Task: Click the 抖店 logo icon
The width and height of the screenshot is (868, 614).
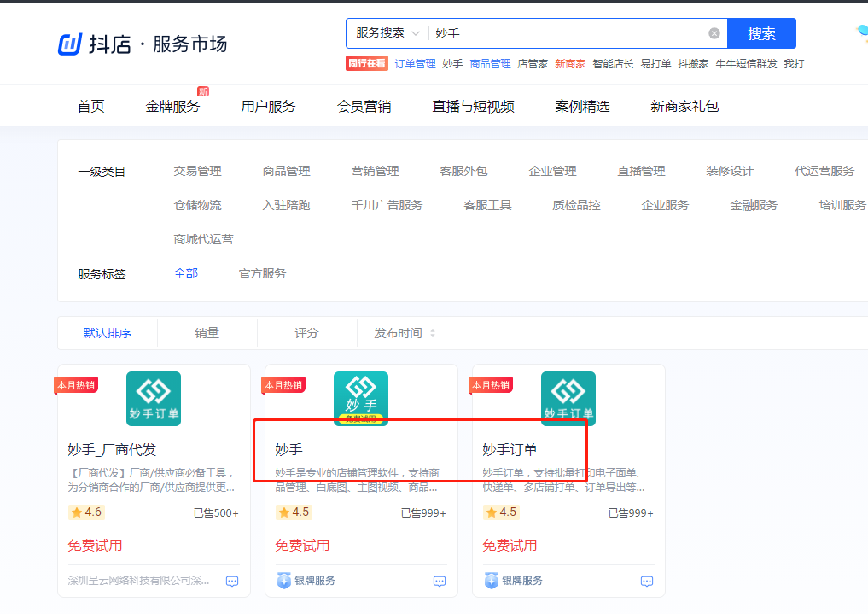Action: tap(70, 44)
